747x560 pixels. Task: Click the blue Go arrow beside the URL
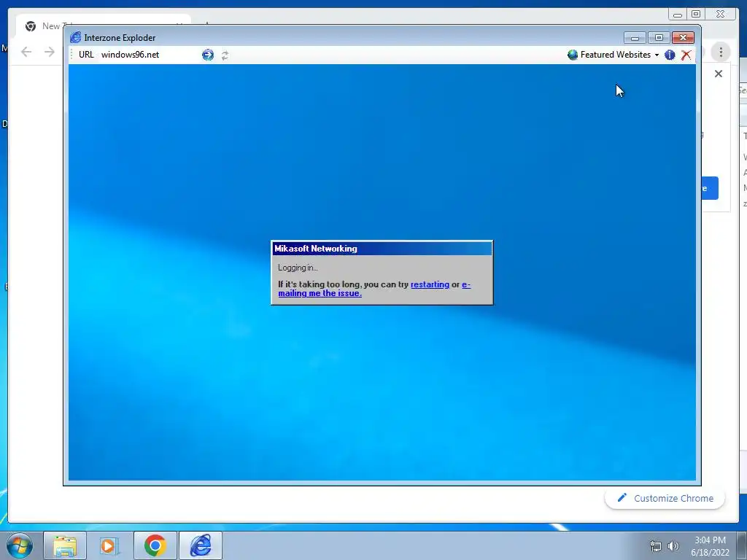coord(208,55)
